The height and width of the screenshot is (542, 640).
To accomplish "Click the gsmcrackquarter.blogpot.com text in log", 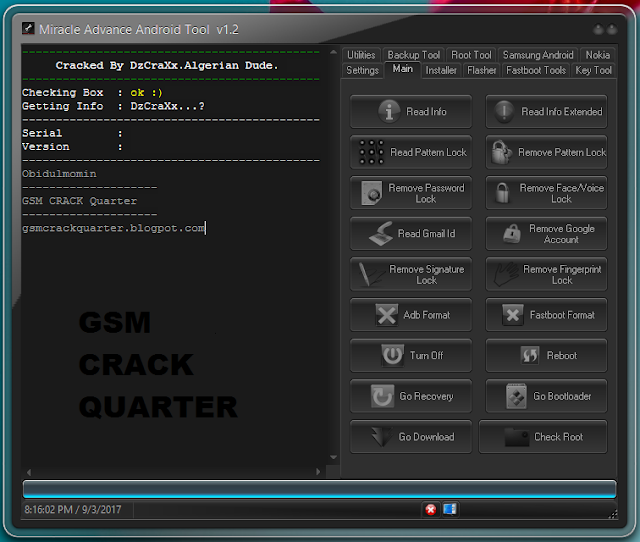I will coord(113,228).
